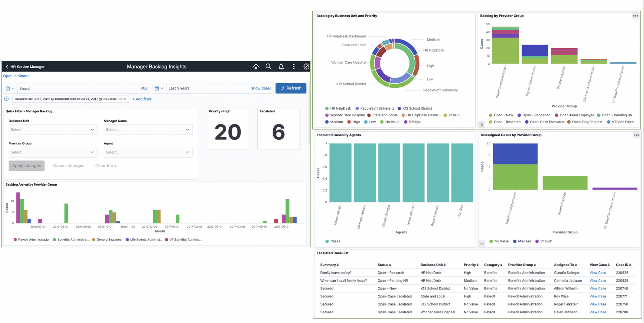Toggle the Medium legend under Unassigned Cases chart
The height and width of the screenshot is (323, 644).
click(522, 241)
